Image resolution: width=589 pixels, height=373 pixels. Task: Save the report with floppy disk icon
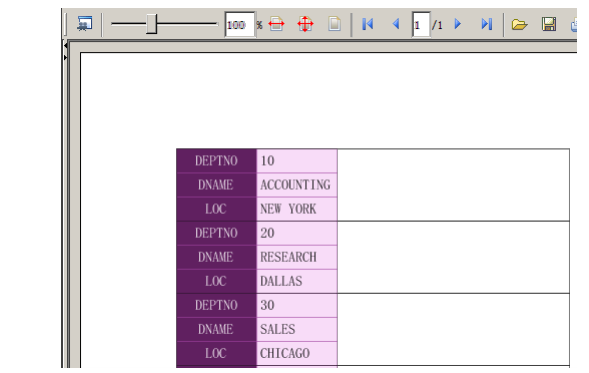[549, 24]
